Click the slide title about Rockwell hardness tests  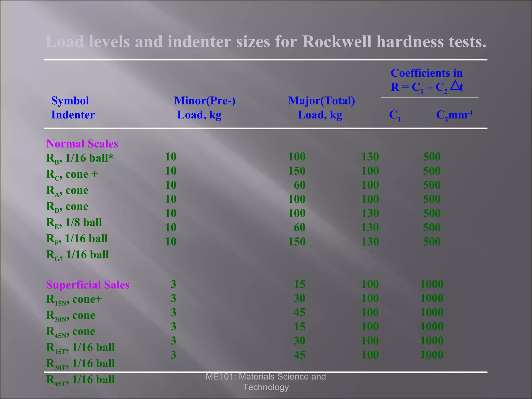pyautogui.click(x=266, y=42)
